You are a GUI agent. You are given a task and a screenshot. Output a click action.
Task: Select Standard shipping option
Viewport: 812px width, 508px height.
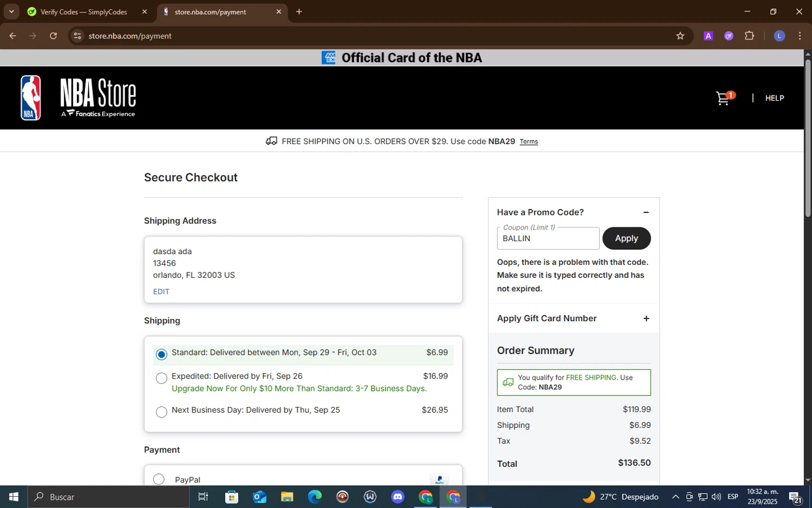161,355
